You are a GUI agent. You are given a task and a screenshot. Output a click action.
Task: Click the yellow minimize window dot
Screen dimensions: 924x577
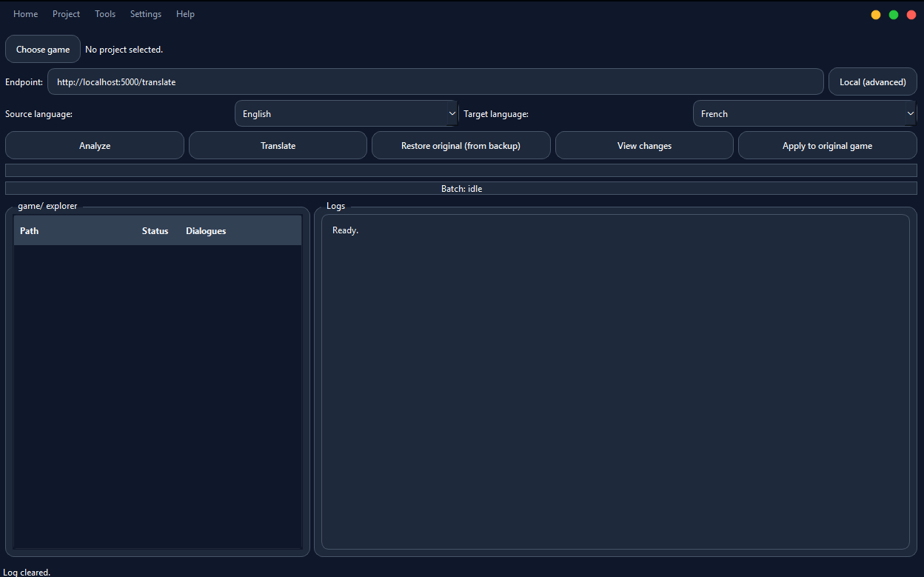click(x=876, y=15)
